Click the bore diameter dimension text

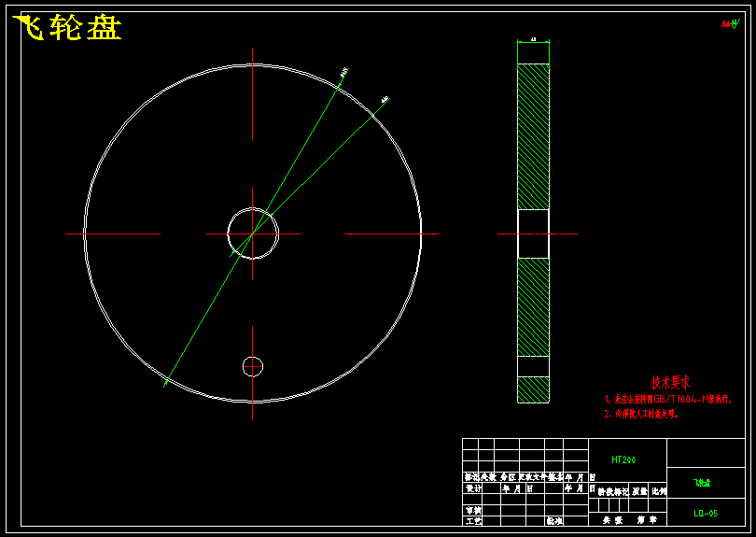coord(385,99)
